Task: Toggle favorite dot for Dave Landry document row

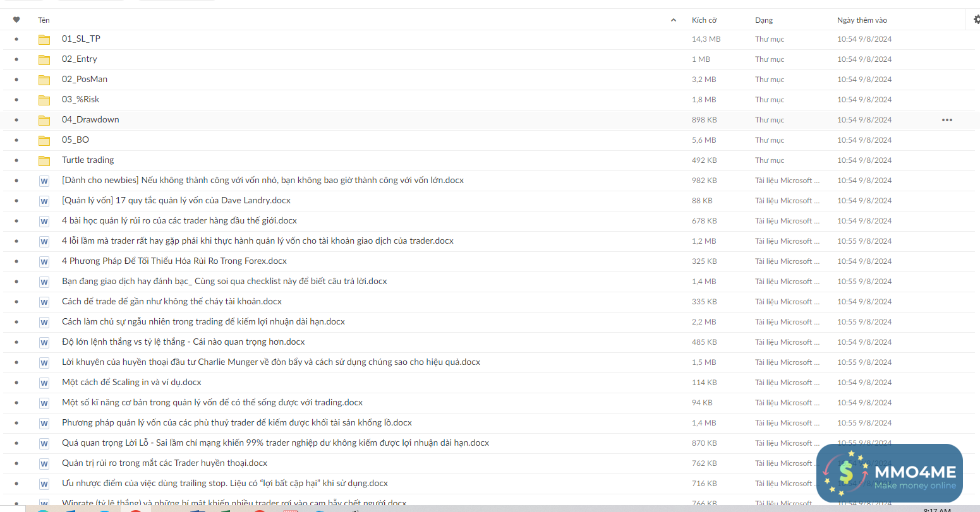Action: click(16, 201)
